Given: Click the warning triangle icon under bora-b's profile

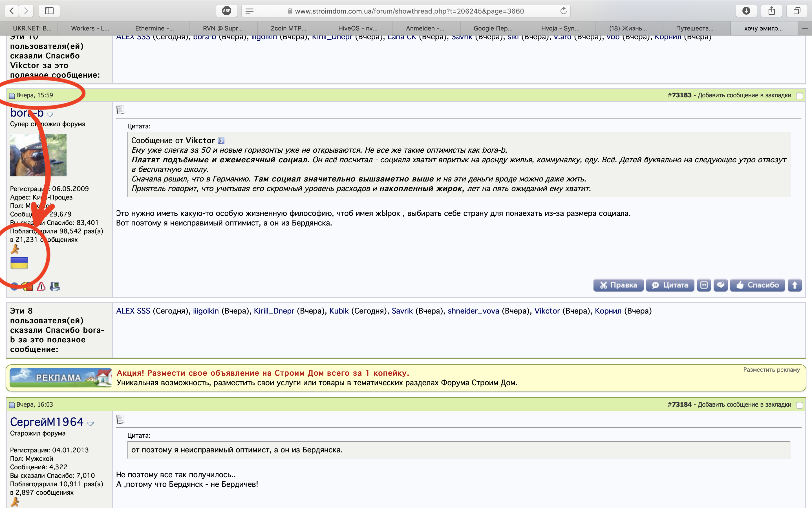Looking at the screenshot, I should click(41, 286).
